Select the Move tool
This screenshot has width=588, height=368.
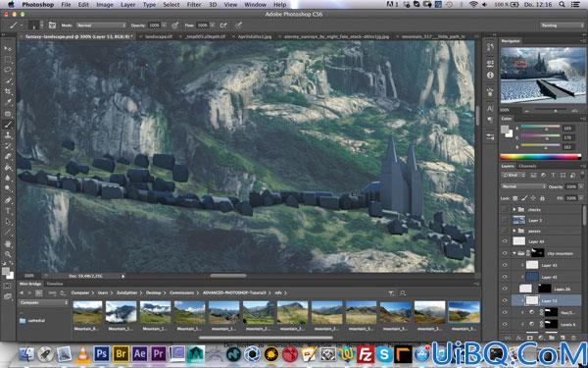tap(8, 48)
